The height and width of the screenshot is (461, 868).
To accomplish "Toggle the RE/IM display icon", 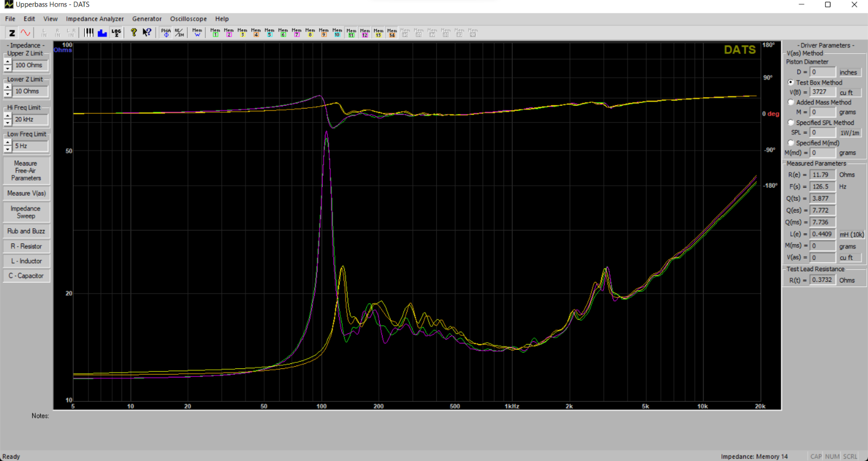I will [x=179, y=33].
